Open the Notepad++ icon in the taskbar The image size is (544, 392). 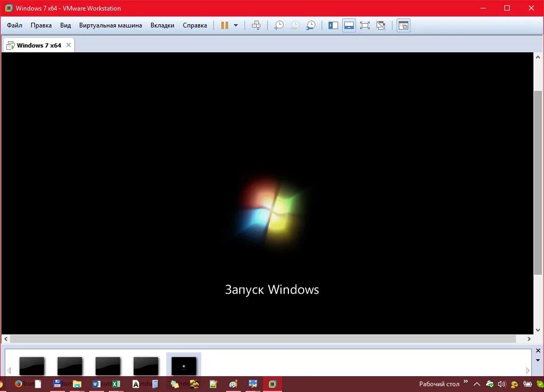coord(213,384)
